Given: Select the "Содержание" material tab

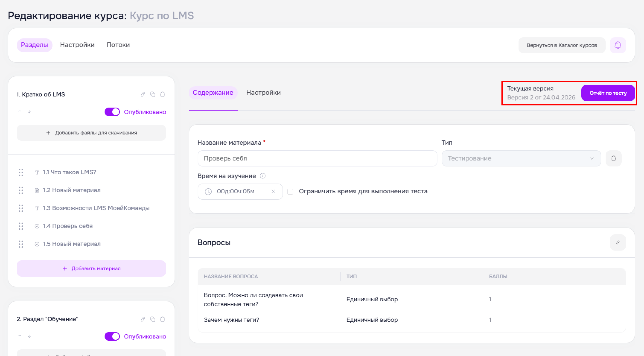Looking at the screenshot, I should [213, 93].
